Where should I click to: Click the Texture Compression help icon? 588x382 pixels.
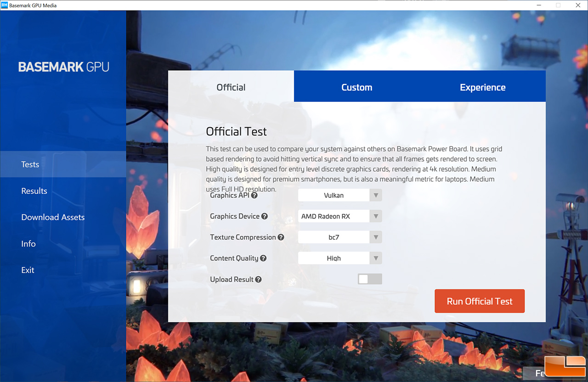pos(281,237)
